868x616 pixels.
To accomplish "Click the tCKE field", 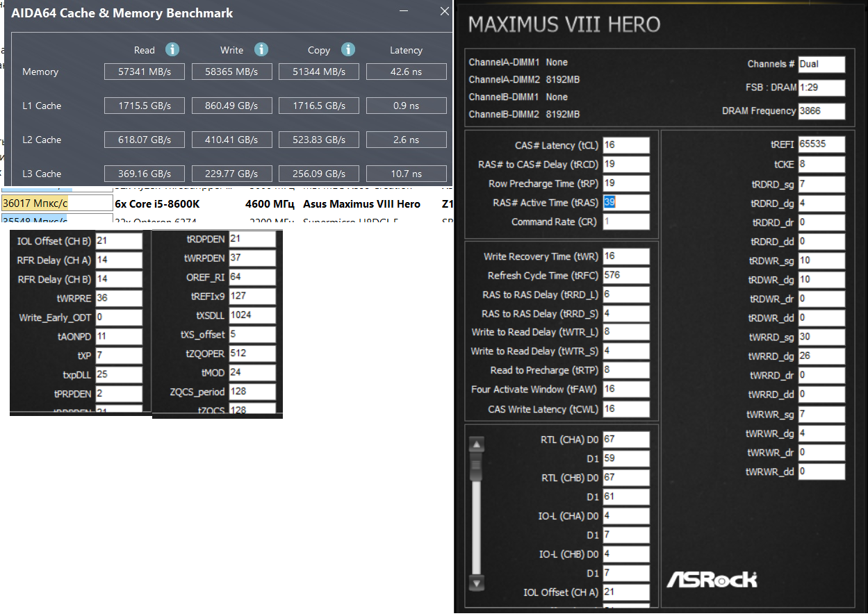I will click(x=821, y=165).
